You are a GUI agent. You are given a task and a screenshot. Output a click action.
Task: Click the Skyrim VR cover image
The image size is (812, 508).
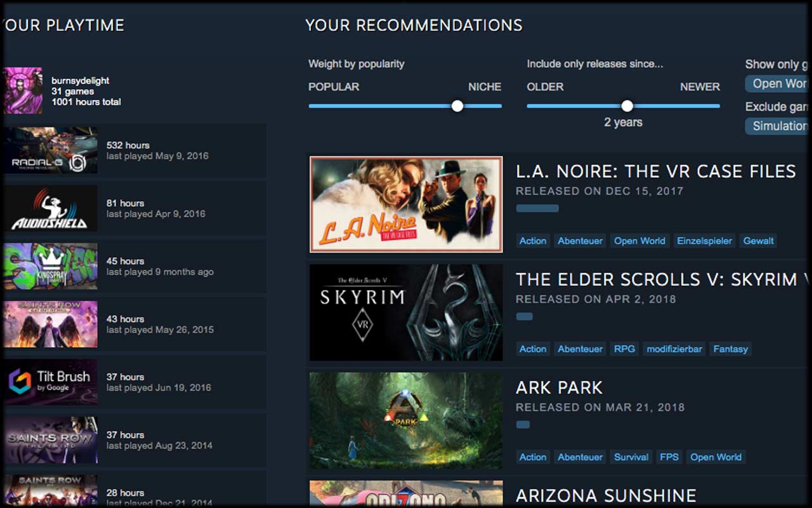click(406, 312)
